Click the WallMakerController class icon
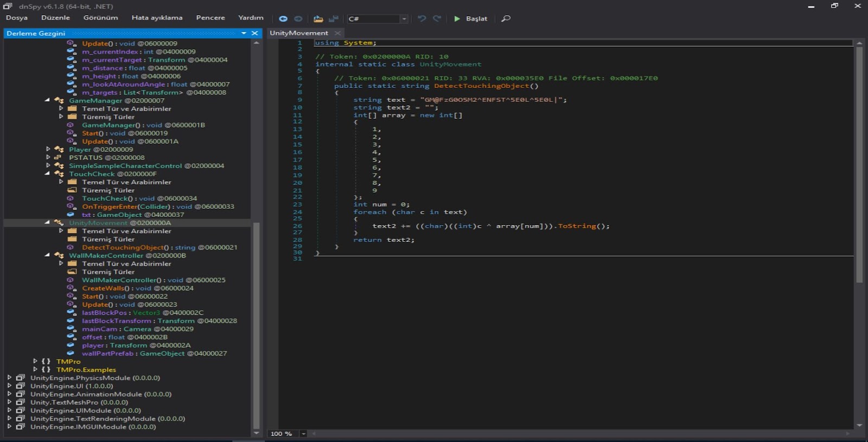The height and width of the screenshot is (442, 868). point(59,255)
